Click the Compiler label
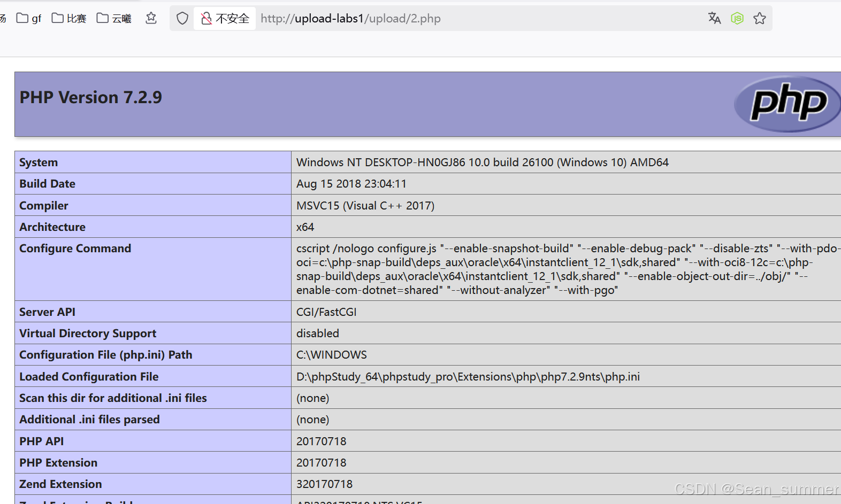 pyautogui.click(x=44, y=206)
